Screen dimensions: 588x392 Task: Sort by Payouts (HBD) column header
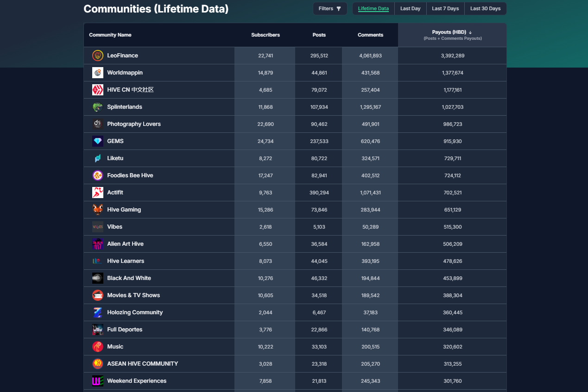[x=452, y=35]
